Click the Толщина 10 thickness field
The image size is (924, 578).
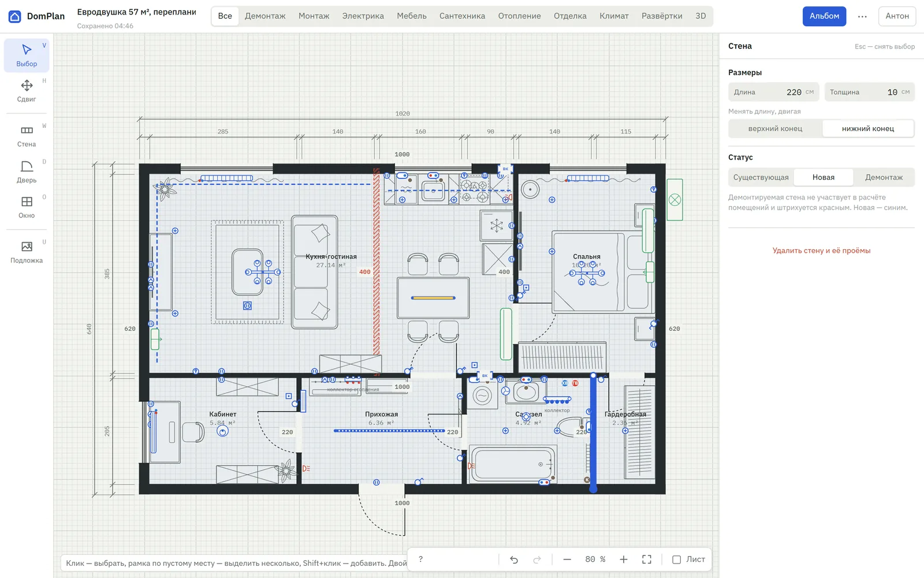[869, 92]
